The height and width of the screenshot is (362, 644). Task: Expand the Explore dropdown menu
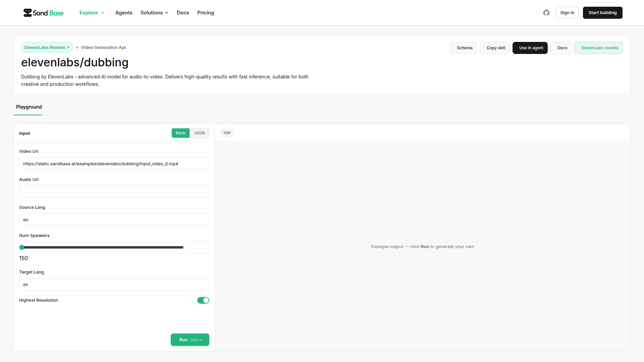coord(92,13)
